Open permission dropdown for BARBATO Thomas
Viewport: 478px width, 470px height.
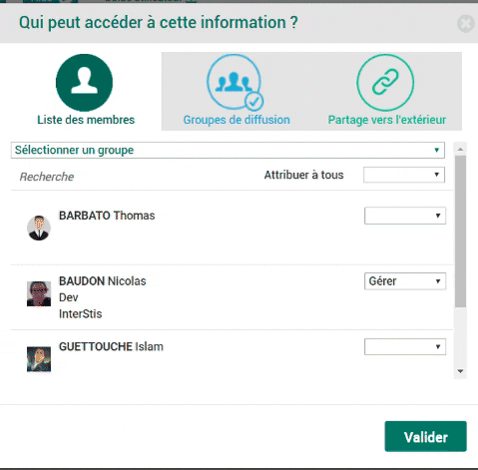(x=405, y=216)
